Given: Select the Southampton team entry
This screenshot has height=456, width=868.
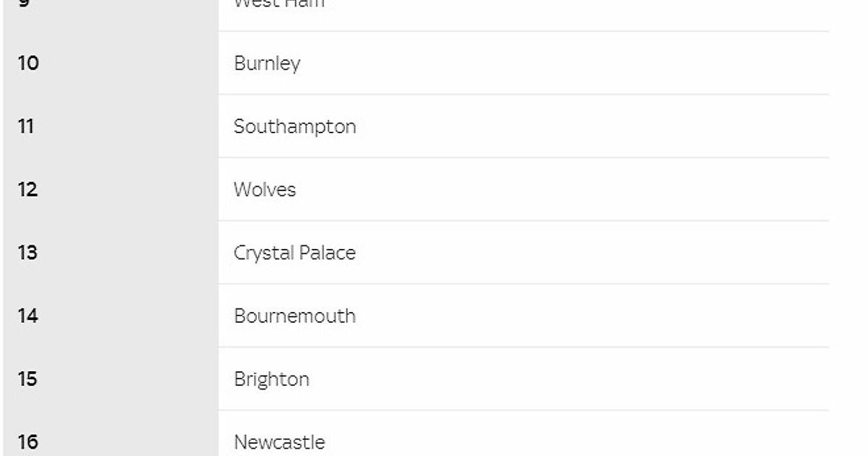Looking at the screenshot, I should 294,127.
